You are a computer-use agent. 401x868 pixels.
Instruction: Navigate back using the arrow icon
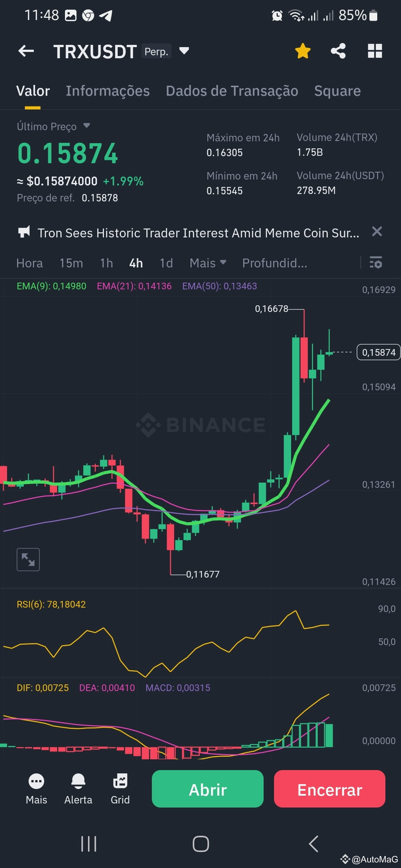pos(25,51)
